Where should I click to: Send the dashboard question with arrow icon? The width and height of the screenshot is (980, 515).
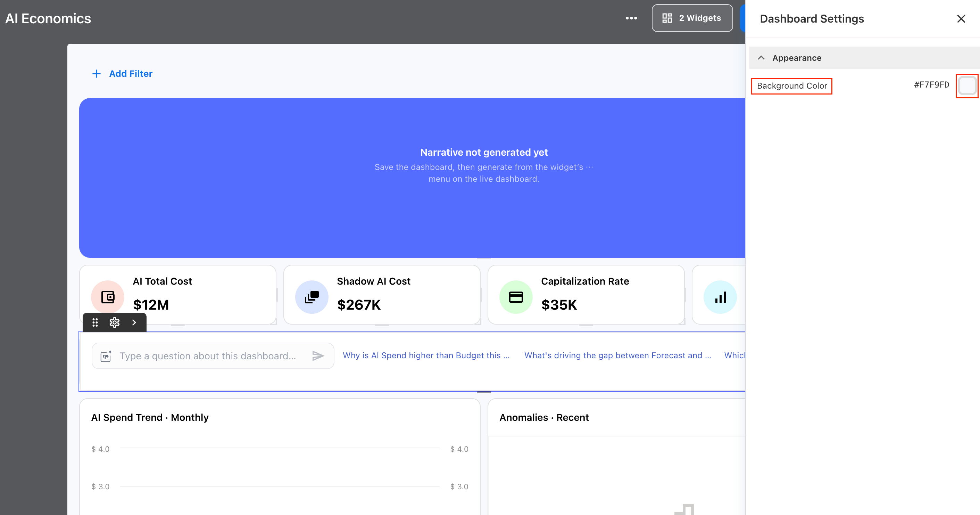point(318,356)
